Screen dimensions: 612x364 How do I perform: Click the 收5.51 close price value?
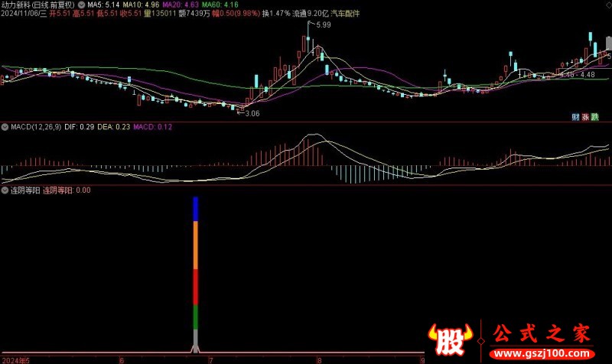131,14
